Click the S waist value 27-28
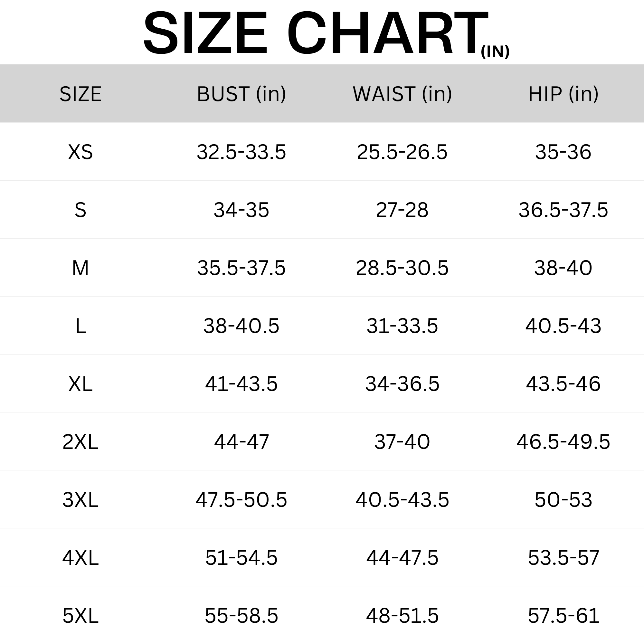Viewport: 644px width, 644px height. [402, 210]
